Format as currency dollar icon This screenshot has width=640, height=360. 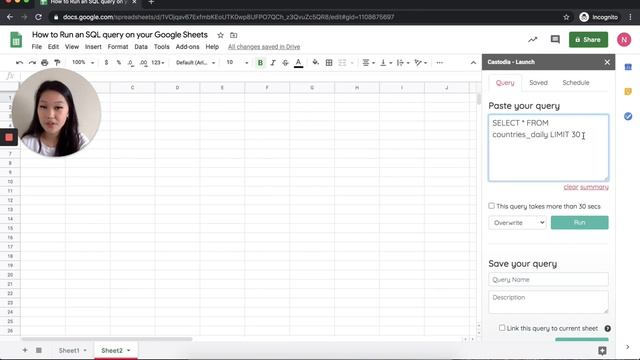tap(106, 63)
